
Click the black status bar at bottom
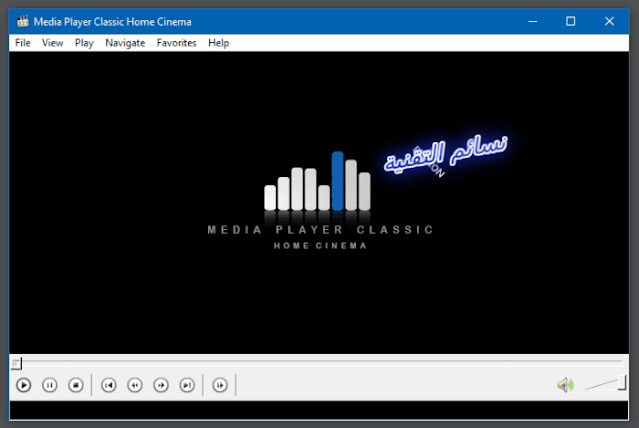(x=319, y=410)
